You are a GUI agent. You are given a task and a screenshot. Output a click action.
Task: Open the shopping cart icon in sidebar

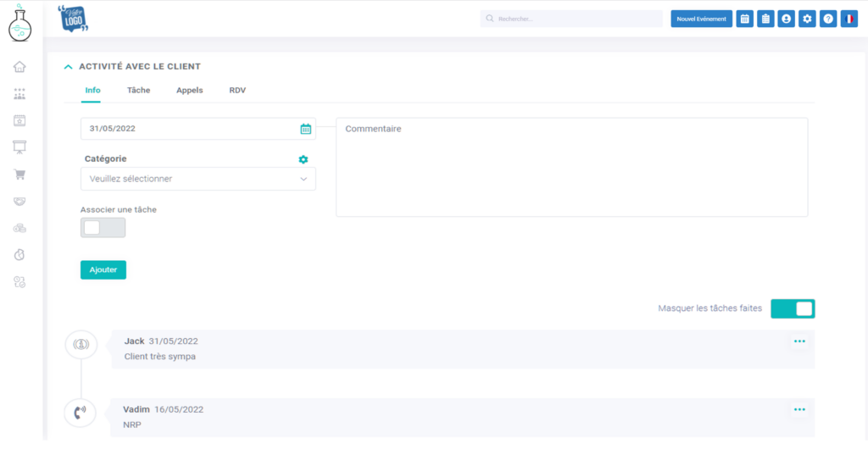click(19, 175)
